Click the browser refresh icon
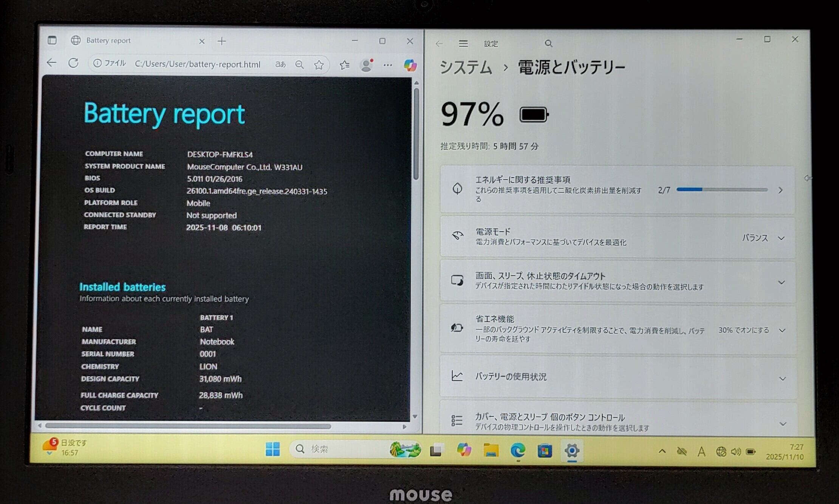This screenshot has height=504, width=839. pyautogui.click(x=73, y=63)
